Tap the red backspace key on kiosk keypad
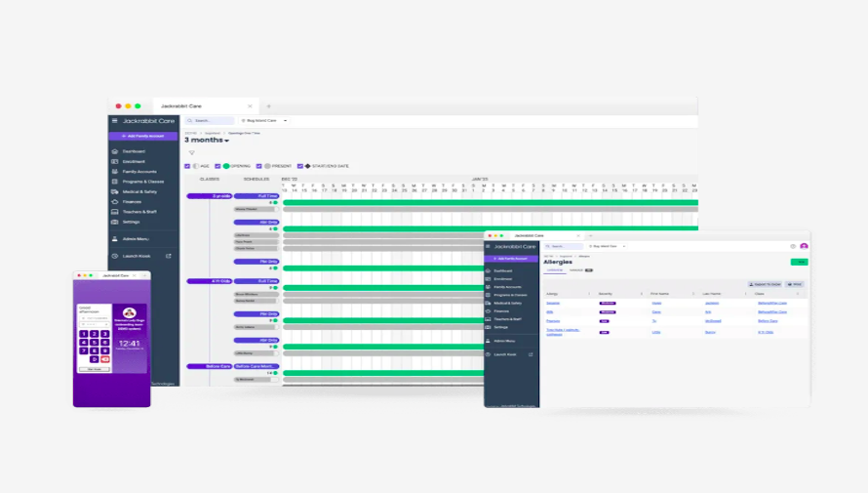Image resolution: width=868 pixels, height=493 pixels. [105, 359]
